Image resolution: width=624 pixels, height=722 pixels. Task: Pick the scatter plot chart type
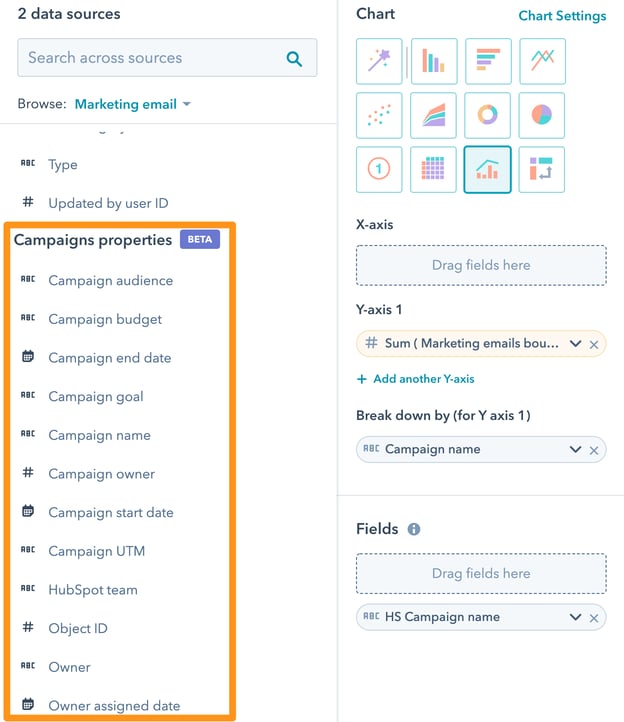click(x=379, y=115)
